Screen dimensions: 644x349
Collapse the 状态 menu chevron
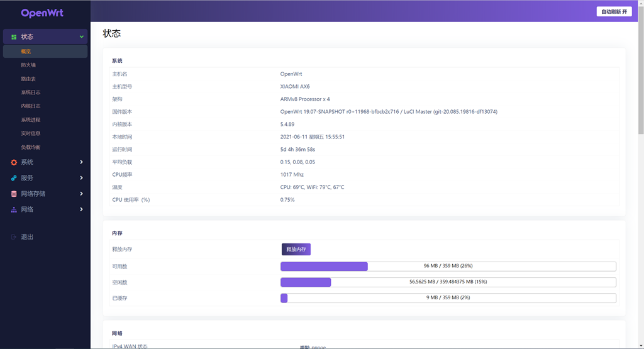coord(81,37)
